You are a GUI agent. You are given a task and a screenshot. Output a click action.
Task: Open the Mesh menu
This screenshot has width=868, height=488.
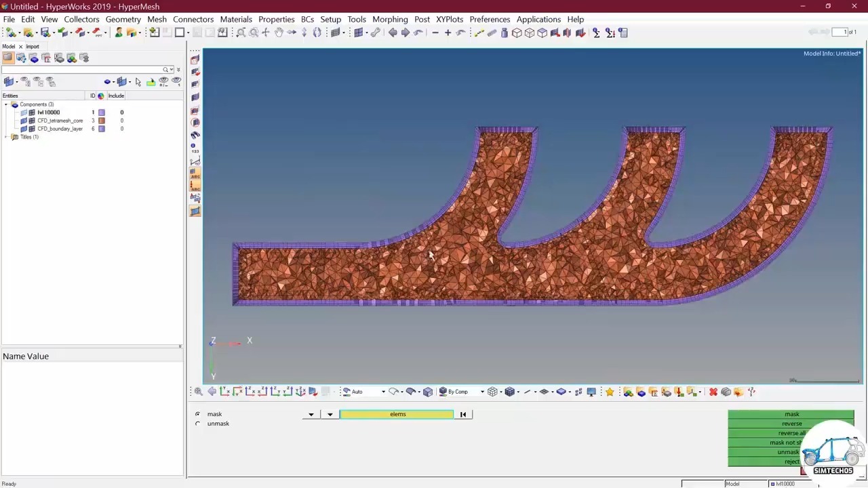click(157, 19)
